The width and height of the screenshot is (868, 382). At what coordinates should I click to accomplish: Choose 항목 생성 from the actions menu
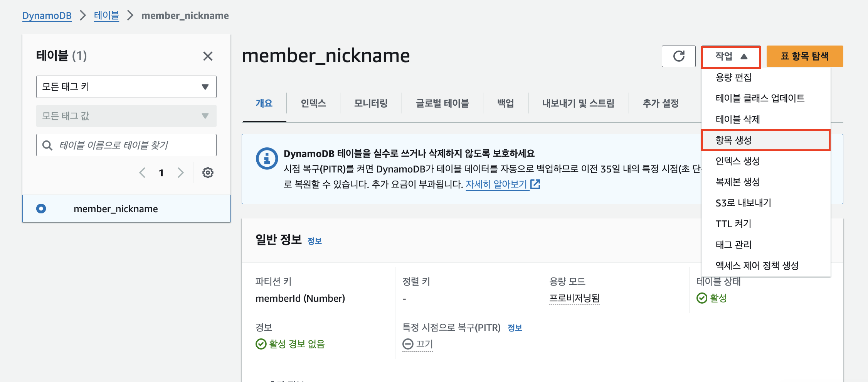[737, 140]
